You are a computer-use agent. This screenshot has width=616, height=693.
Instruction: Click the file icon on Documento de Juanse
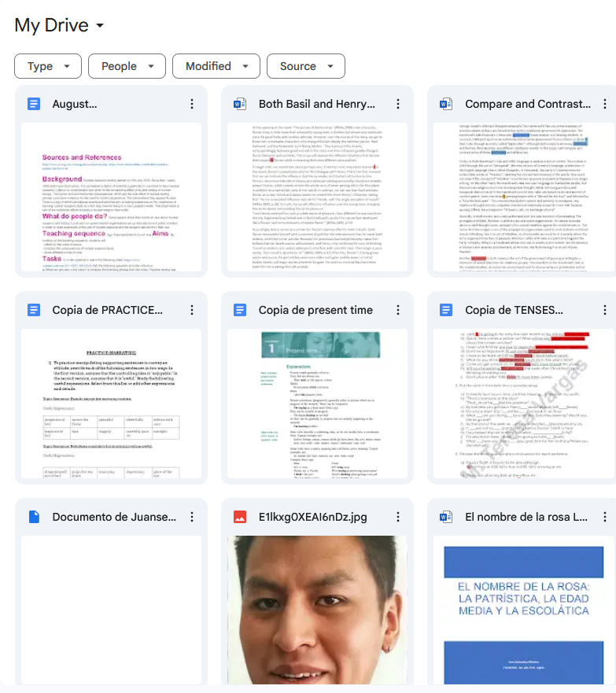tap(34, 517)
